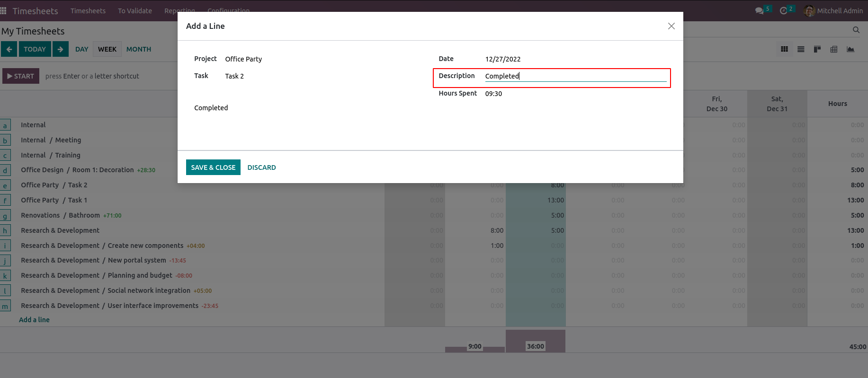Switch to kanban view icon
This screenshot has width=868, height=378.
click(x=817, y=49)
